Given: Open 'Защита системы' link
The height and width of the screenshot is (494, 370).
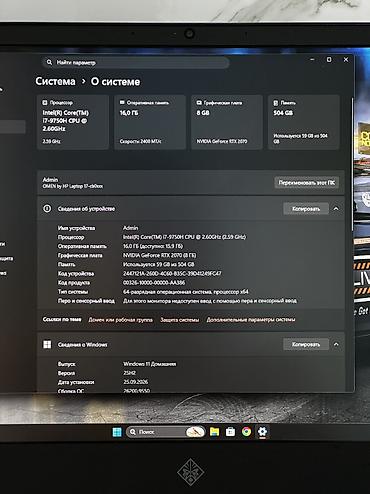Looking at the screenshot, I should 180,320.
